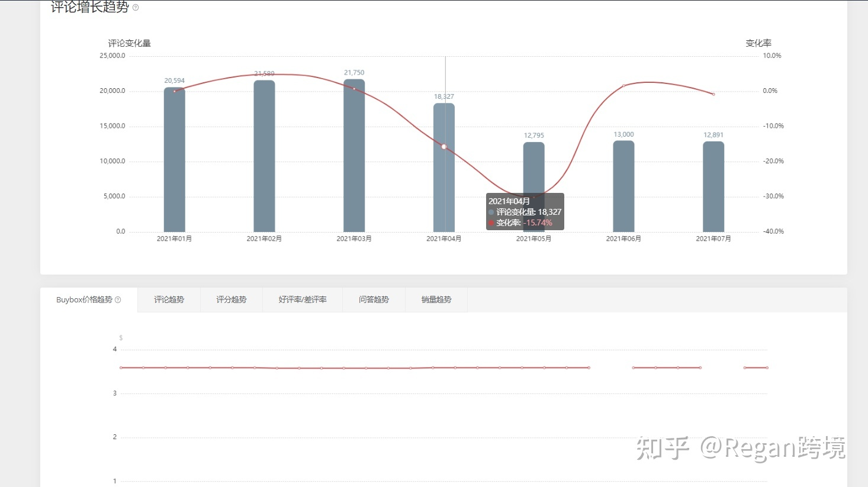Open the 好评率/差评率 tab
The height and width of the screenshot is (487, 868).
tap(303, 299)
